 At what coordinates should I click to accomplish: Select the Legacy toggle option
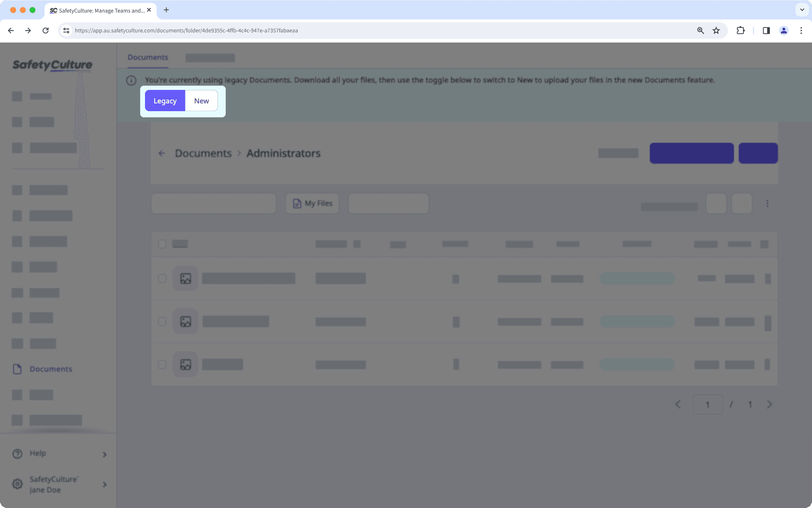165,101
